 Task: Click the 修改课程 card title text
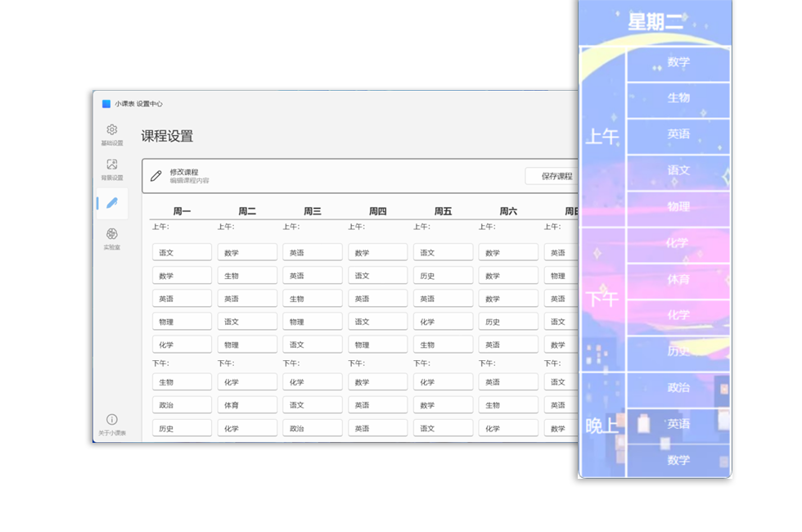(x=184, y=172)
